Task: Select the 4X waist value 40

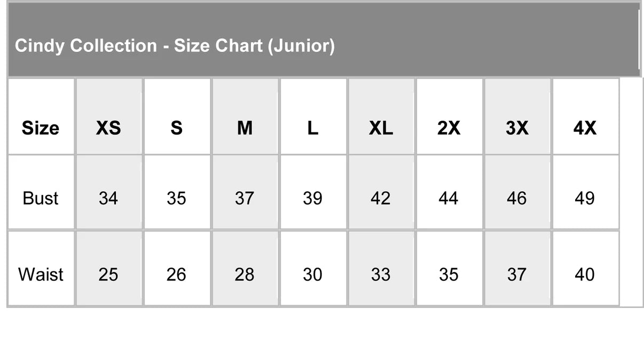Action: click(x=585, y=275)
